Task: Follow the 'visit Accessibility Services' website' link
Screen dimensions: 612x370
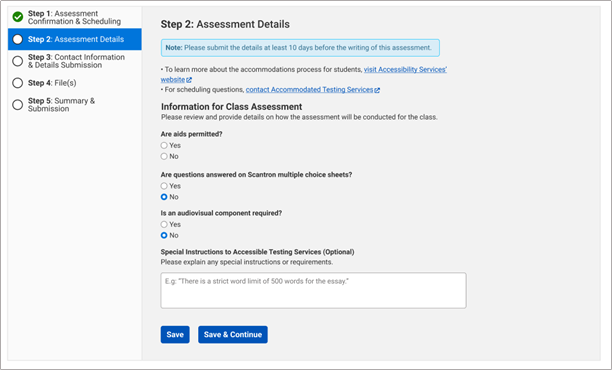Action: (x=405, y=69)
